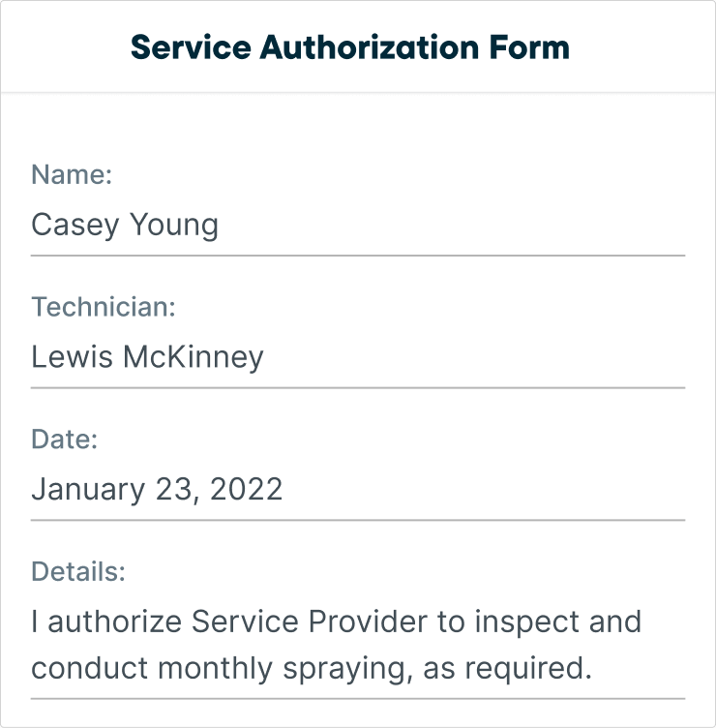Focus the Lewis McKinney technician input
The height and width of the screenshot is (728, 716).
pyautogui.click(x=358, y=358)
